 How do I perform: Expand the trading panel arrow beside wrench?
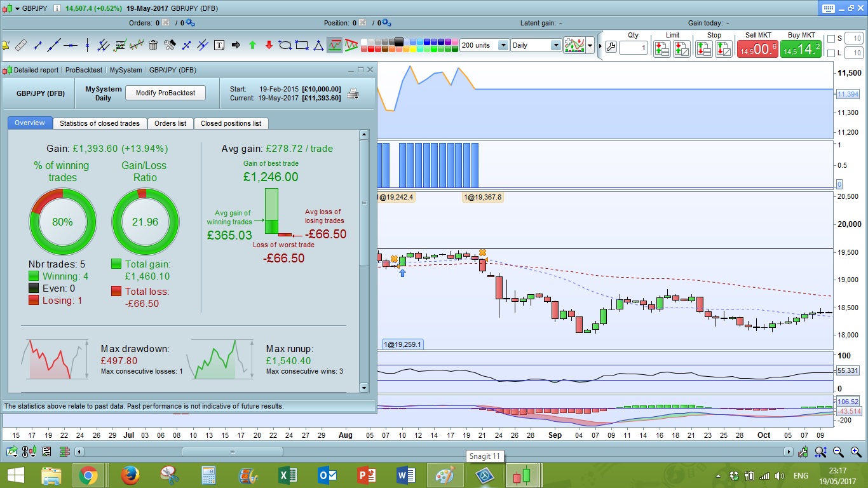600,46
